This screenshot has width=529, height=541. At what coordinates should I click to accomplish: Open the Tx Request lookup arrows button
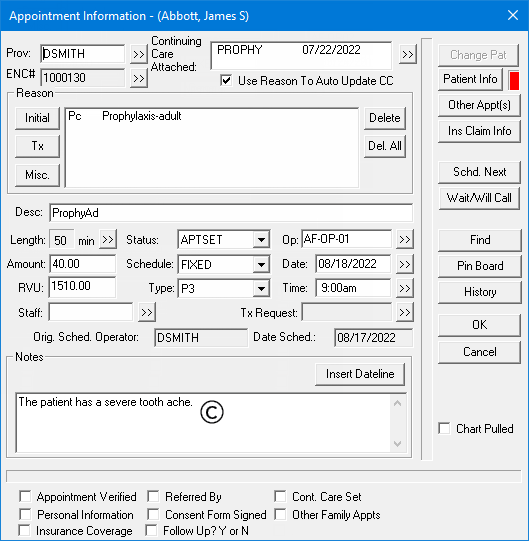(x=405, y=312)
